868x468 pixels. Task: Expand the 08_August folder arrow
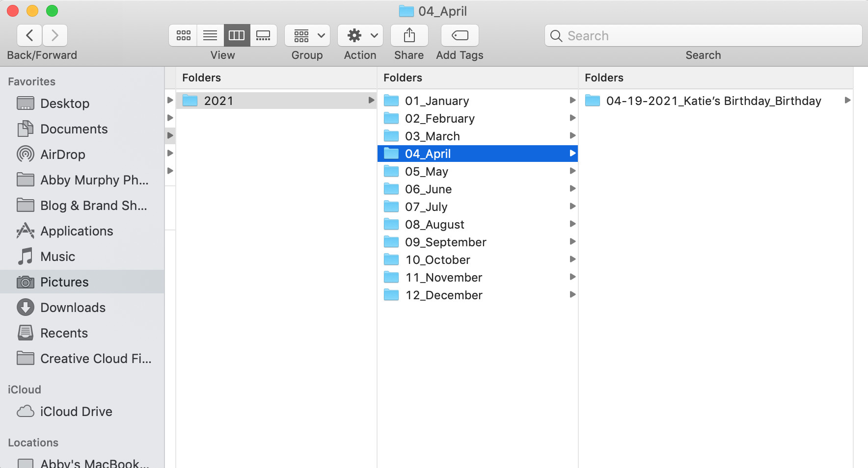pyautogui.click(x=572, y=224)
